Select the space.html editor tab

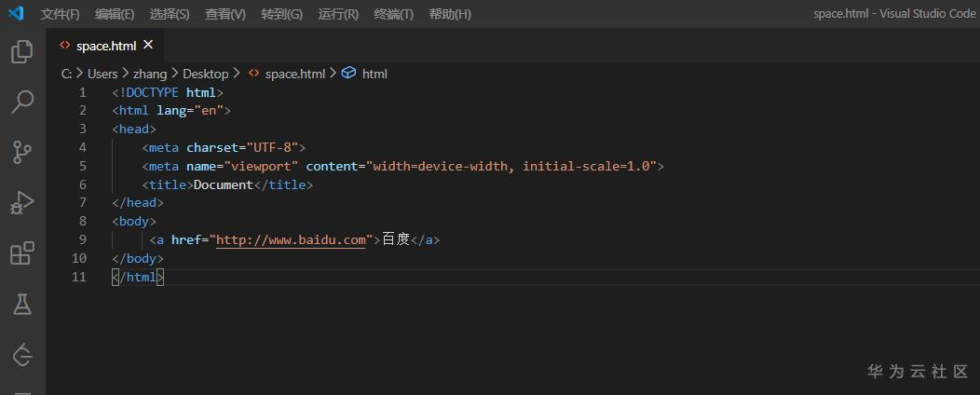(x=105, y=46)
